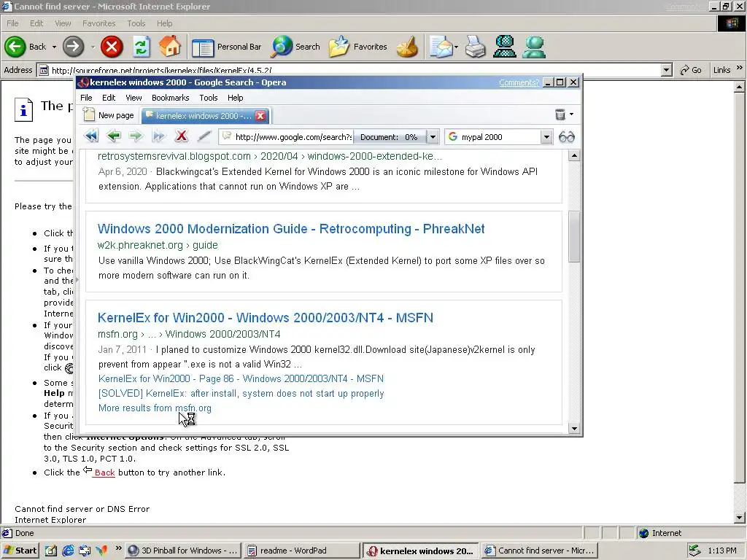
Task: Click the History sundial icon in Internet Explorer
Action: pos(407,47)
